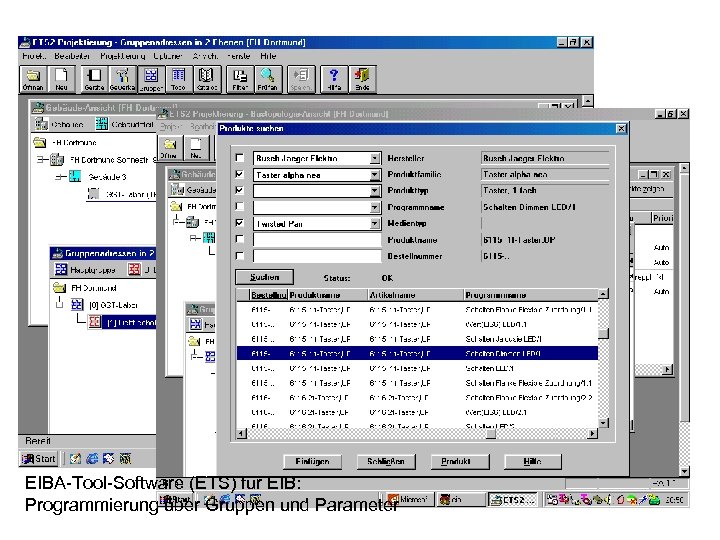Select the Gruppen toolbar icon
The height and width of the screenshot is (540, 720).
click(151, 79)
